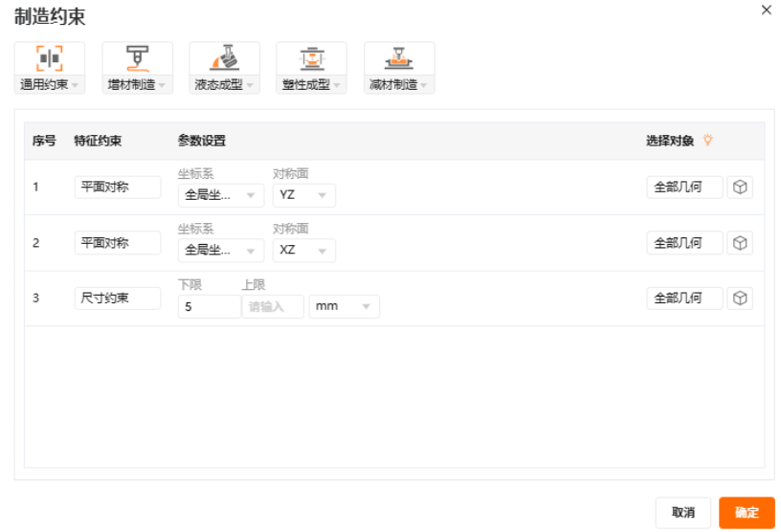Click row 2 全部几何 object field
The image size is (781, 532).
point(684,243)
